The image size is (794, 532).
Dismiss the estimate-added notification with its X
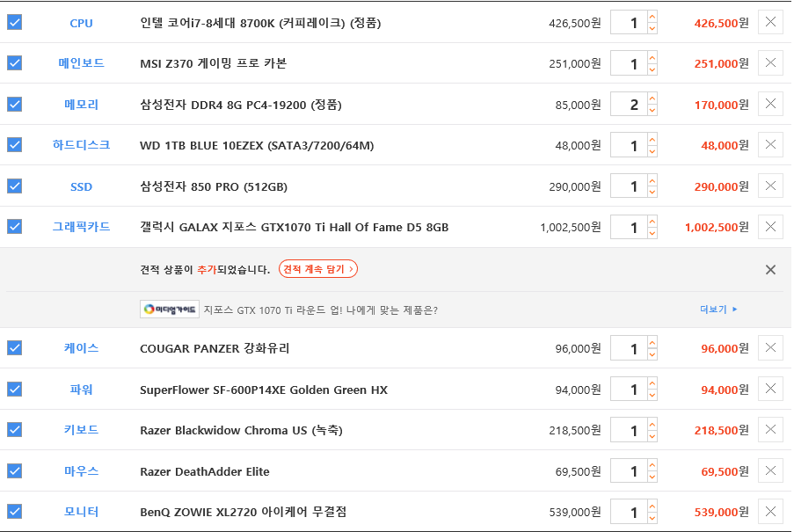770,270
